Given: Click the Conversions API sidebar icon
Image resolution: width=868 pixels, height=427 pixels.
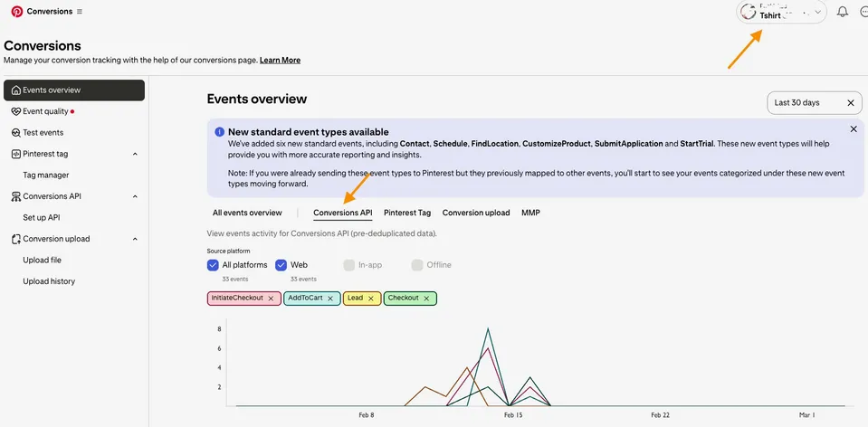Looking at the screenshot, I should coord(16,196).
